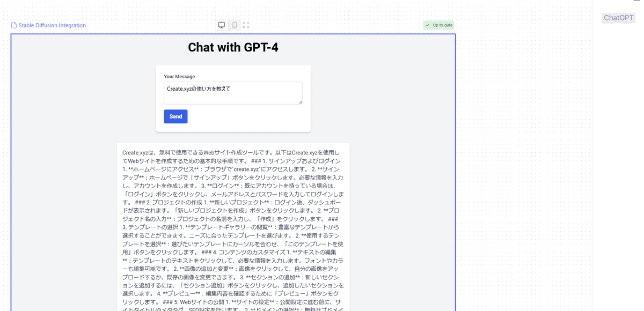The height and width of the screenshot is (311, 644).
Task: Click inside the Your Message input field
Action: pos(233,92)
